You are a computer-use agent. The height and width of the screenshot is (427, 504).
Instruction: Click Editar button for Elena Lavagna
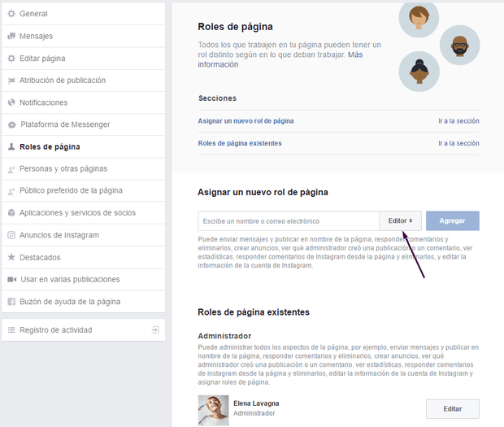point(453,409)
